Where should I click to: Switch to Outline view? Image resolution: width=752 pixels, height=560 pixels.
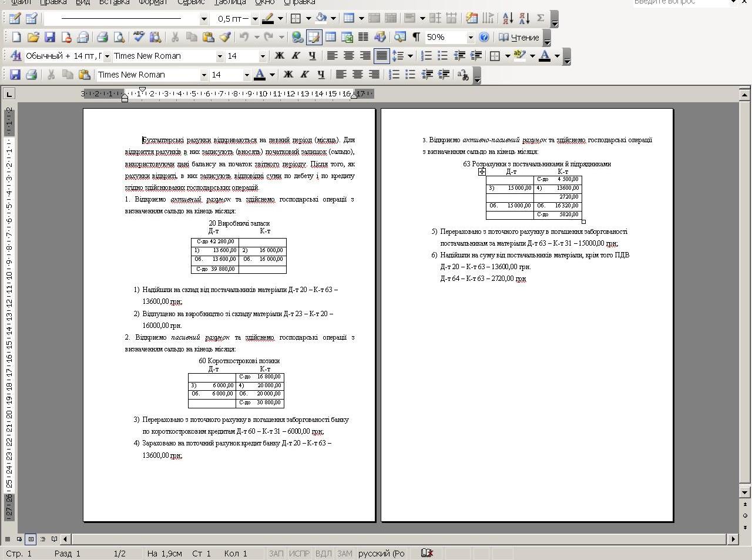coord(42,539)
